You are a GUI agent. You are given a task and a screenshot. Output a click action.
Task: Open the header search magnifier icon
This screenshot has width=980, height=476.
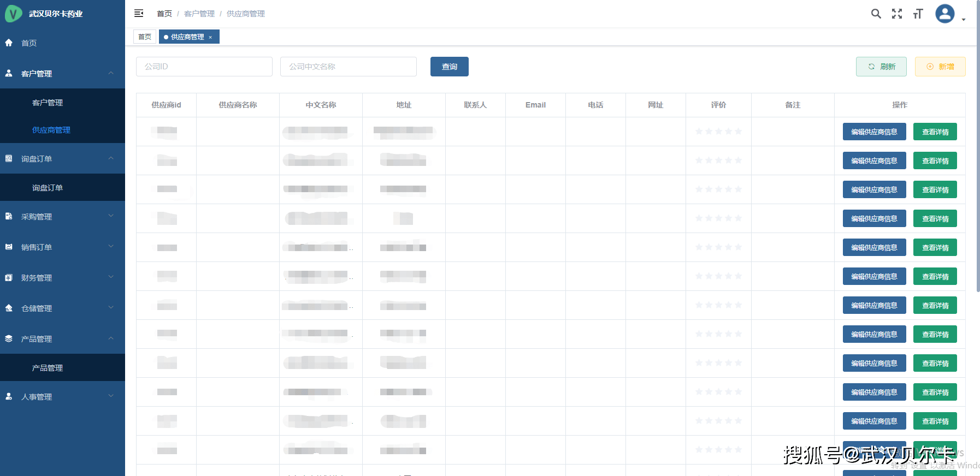pos(876,14)
